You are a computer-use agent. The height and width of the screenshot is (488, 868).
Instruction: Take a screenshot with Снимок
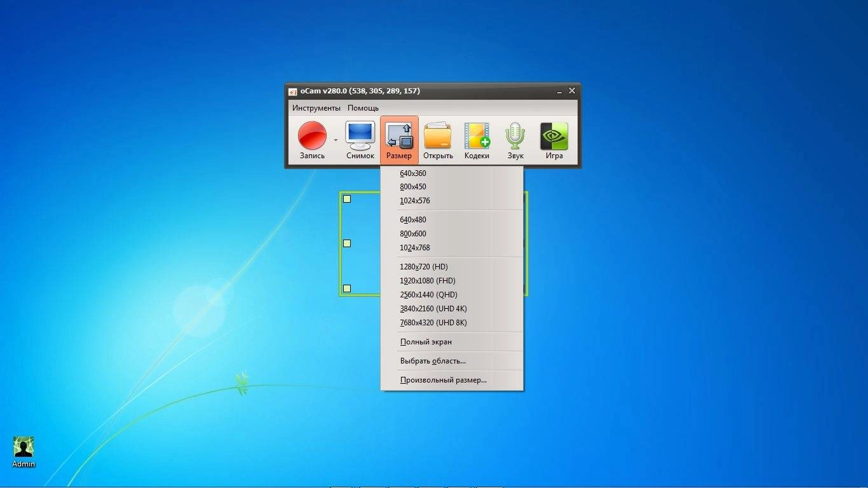[x=360, y=140]
